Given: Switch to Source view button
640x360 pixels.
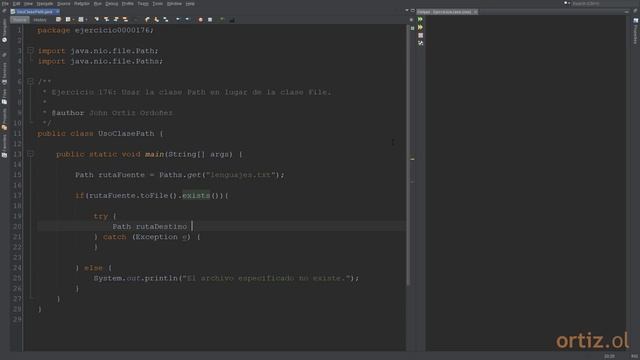Looking at the screenshot, I should [x=20, y=20].
